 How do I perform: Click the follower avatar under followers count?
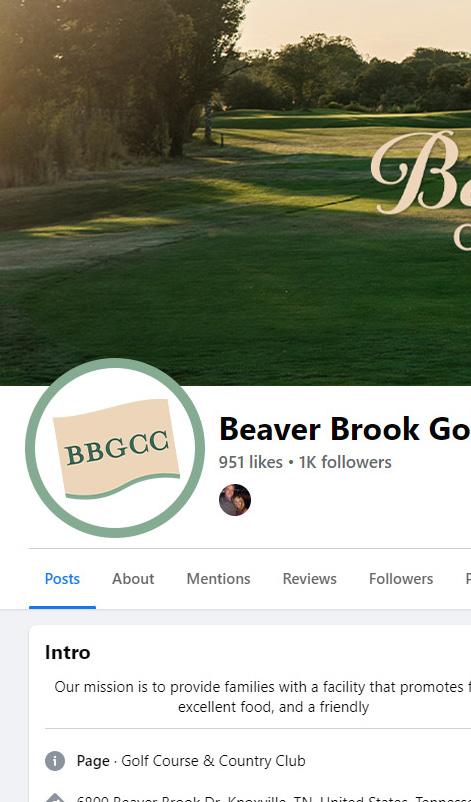[235, 500]
